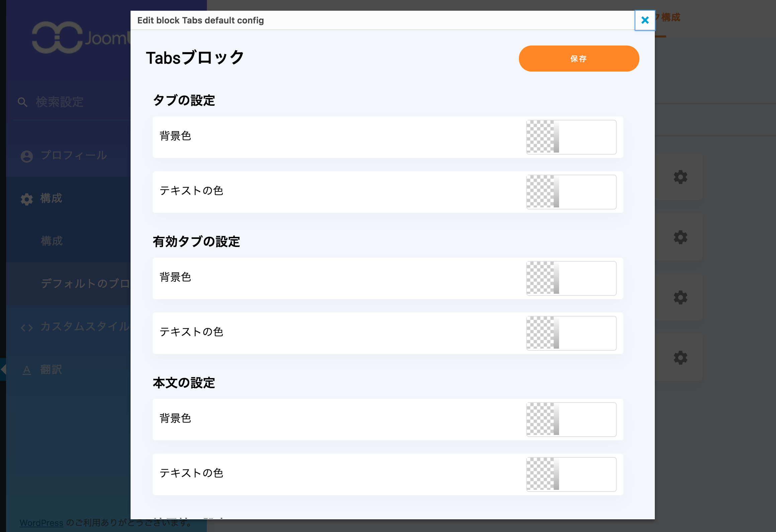Close the Edit block Tabs config dialog
The image size is (776, 532).
[645, 20]
